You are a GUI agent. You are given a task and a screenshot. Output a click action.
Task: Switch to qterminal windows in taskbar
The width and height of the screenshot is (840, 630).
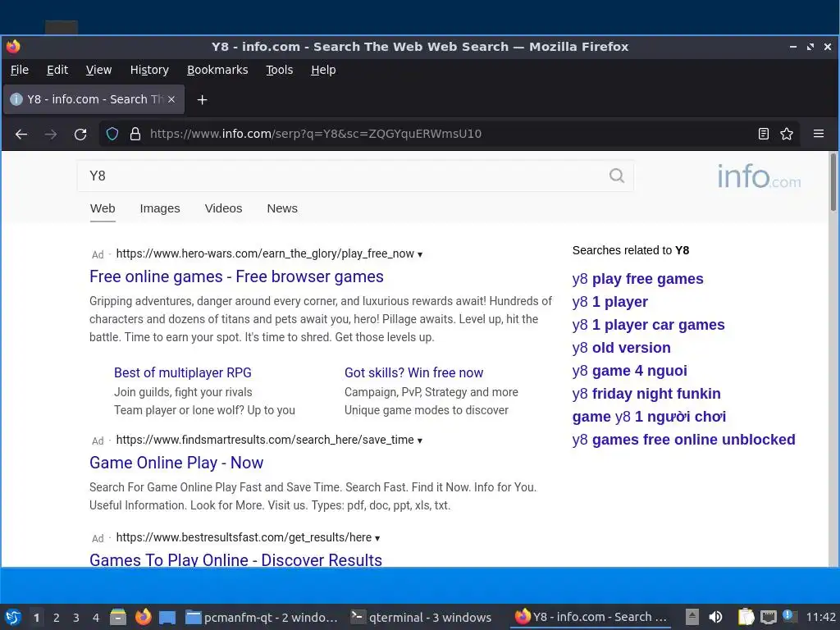[x=422, y=617]
